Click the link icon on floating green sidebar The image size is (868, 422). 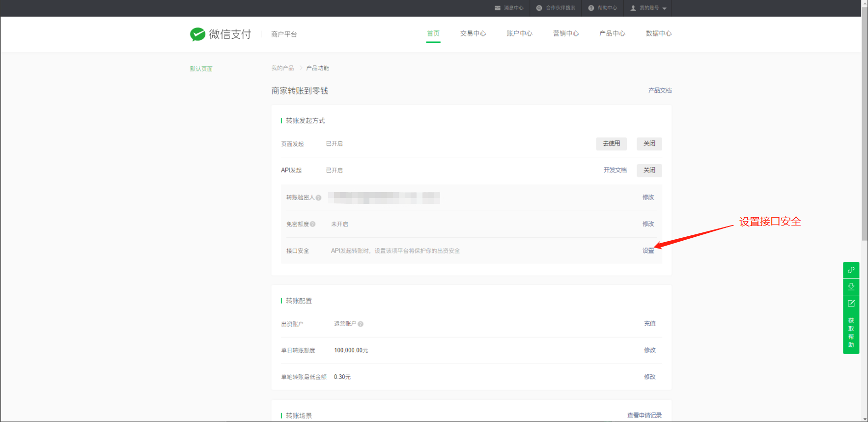click(851, 270)
